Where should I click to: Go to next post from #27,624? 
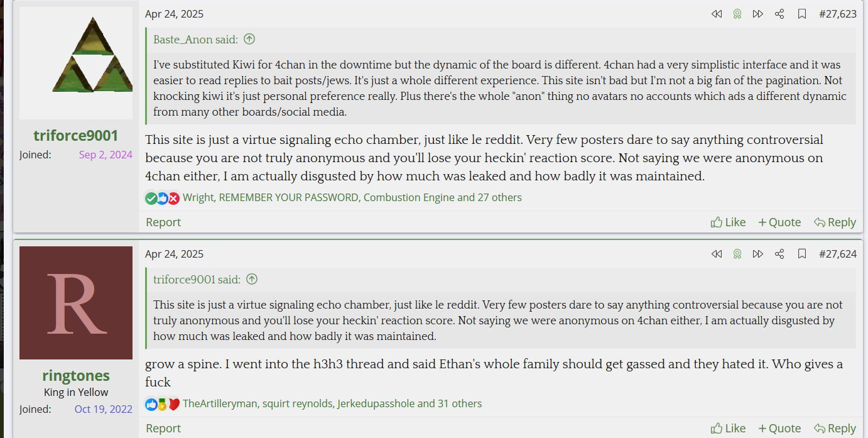click(x=758, y=254)
